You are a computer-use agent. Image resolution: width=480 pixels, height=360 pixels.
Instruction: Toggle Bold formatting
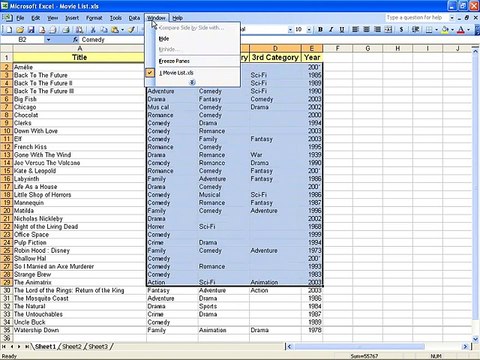point(320,30)
